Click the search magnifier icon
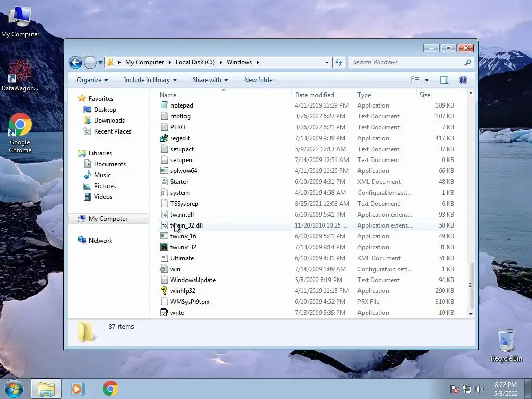 (x=468, y=62)
